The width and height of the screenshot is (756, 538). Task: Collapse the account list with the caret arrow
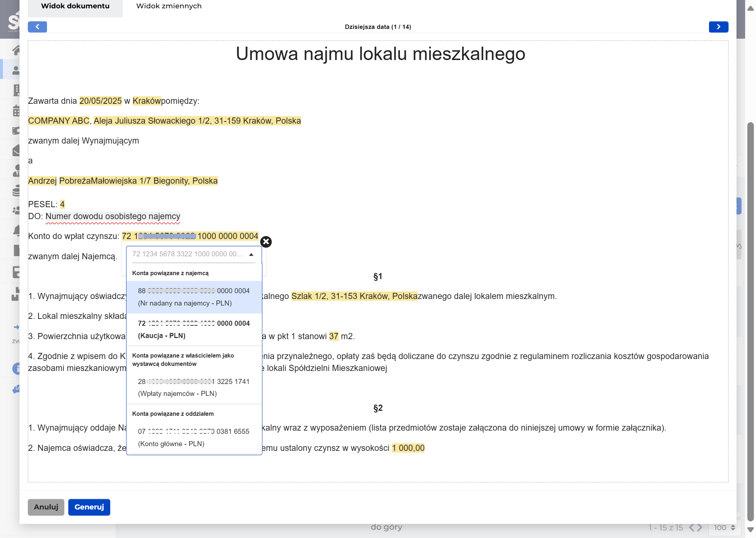[x=251, y=255]
